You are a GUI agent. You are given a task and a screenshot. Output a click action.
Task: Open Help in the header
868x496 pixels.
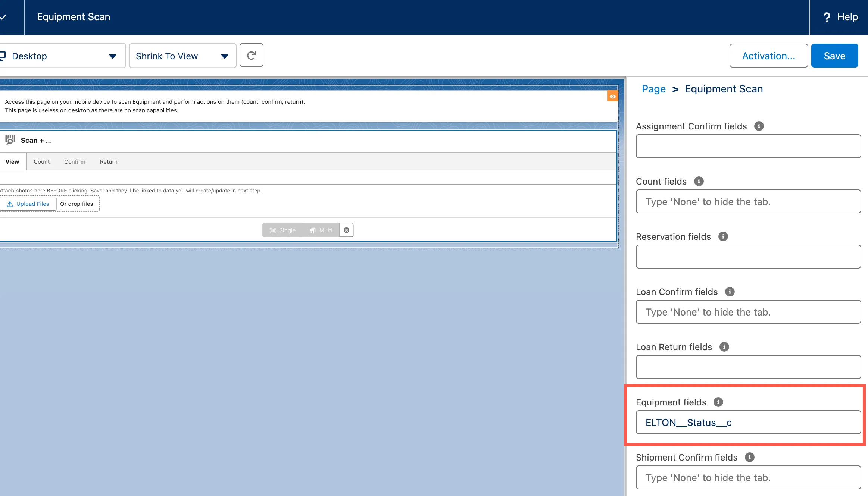[x=840, y=17]
